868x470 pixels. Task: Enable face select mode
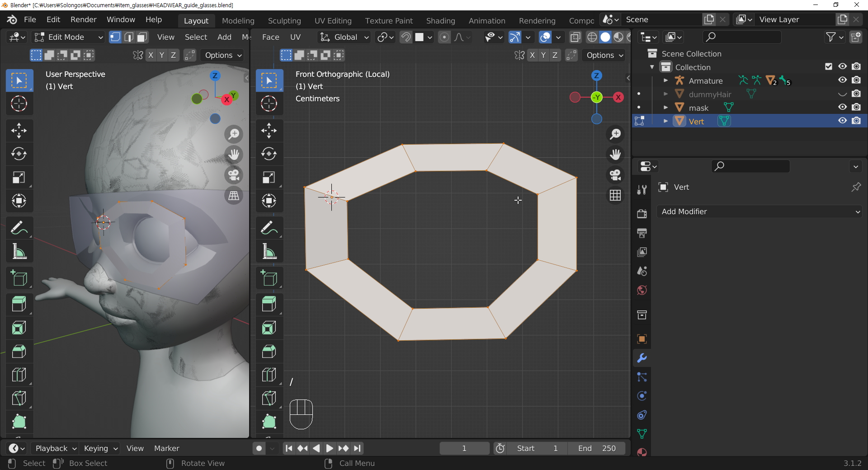142,37
